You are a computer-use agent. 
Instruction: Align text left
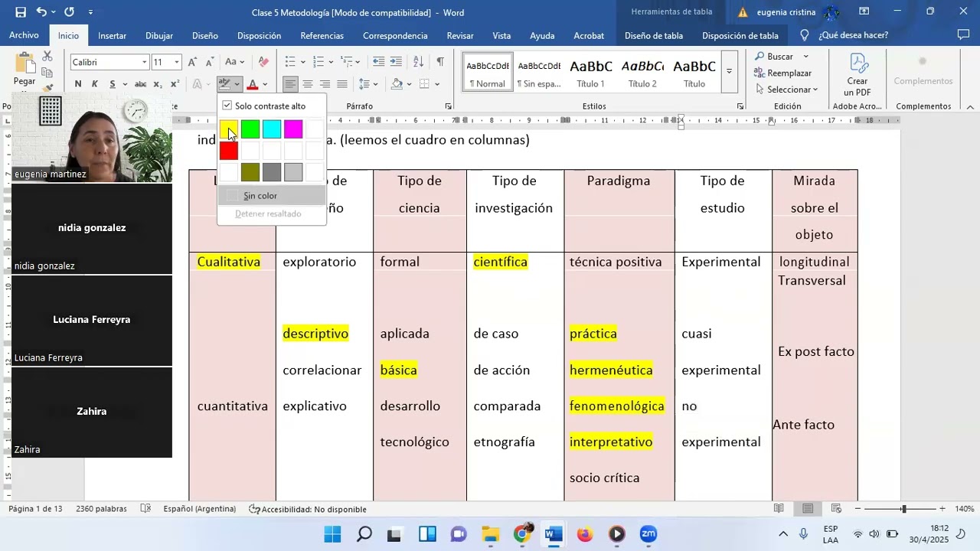(x=290, y=84)
